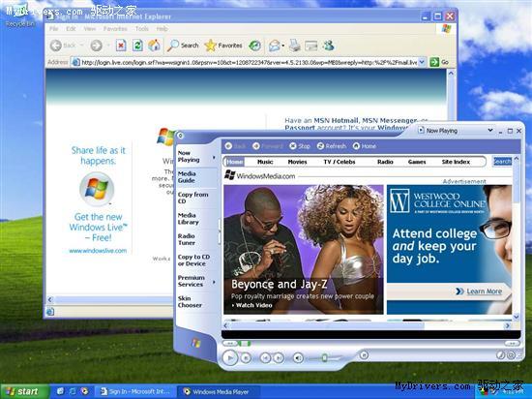This screenshot has width=532, height=399.
Task: Expand the address bar history dropdown
Action: [422, 62]
